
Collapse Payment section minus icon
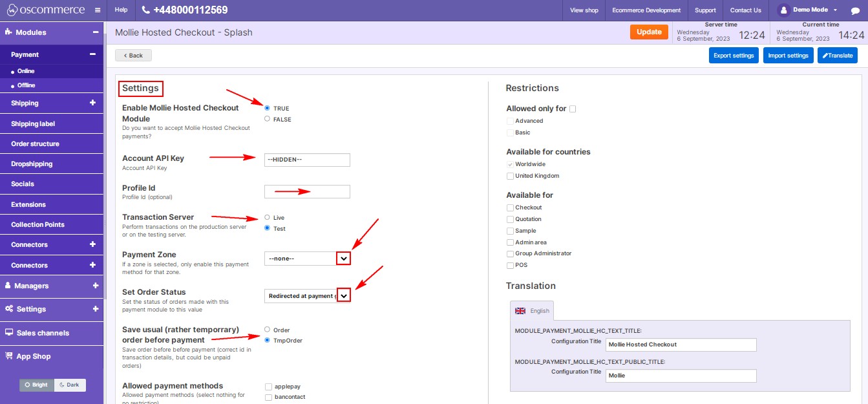pyautogui.click(x=92, y=54)
